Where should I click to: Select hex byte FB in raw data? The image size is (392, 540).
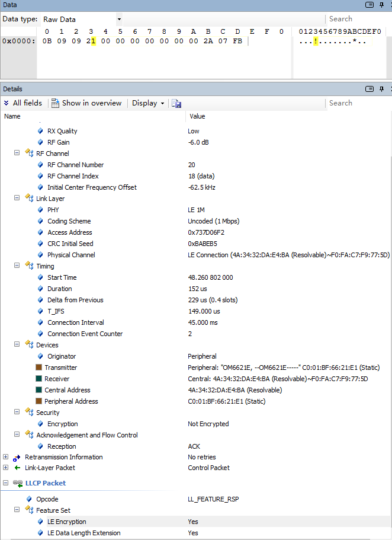(x=237, y=41)
